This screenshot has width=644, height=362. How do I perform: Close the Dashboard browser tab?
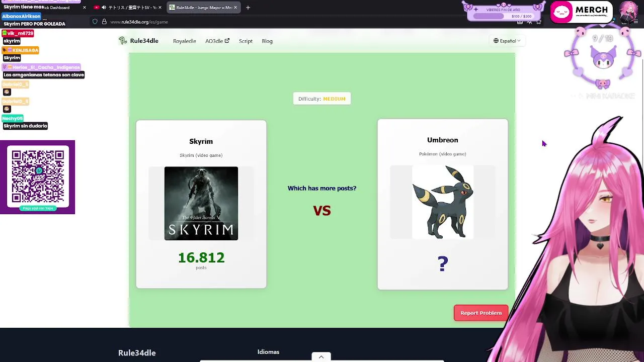(x=84, y=8)
